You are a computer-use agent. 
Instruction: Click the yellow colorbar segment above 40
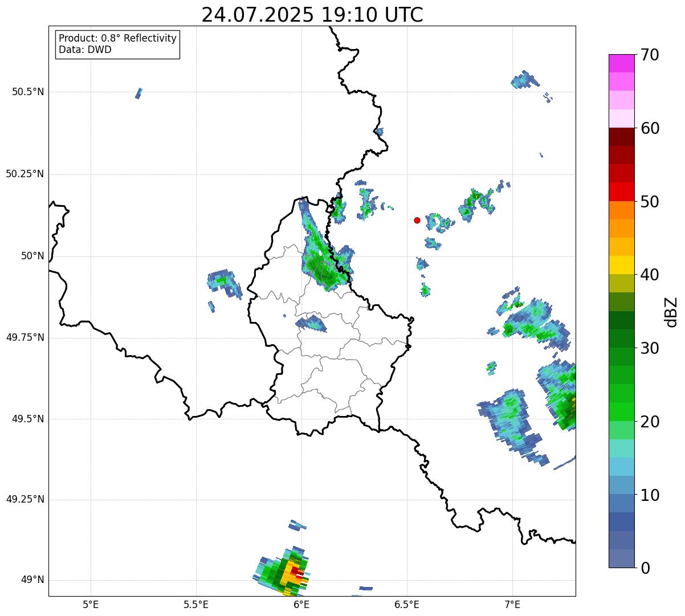click(621, 265)
